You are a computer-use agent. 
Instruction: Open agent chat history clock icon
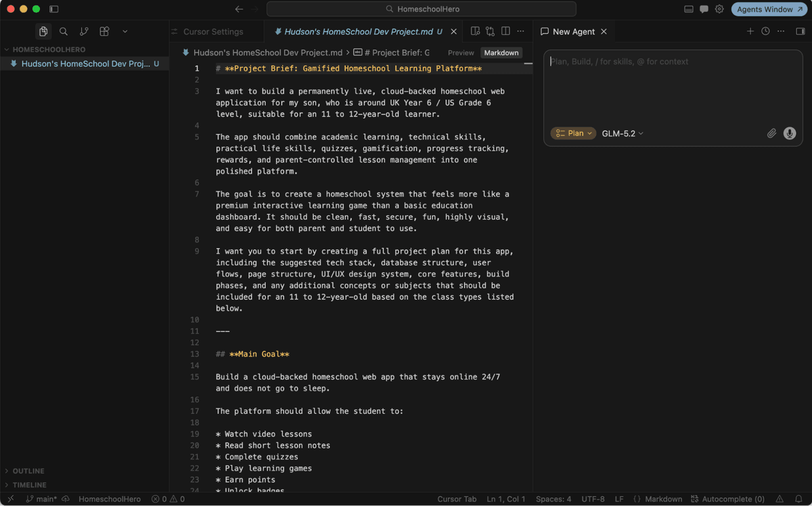(x=765, y=31)
